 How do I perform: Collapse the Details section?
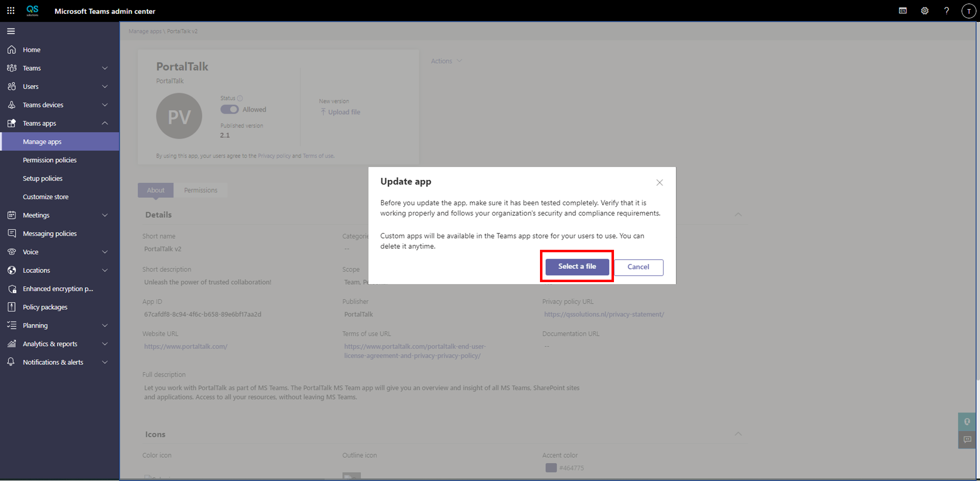click(x=738, y=215)
